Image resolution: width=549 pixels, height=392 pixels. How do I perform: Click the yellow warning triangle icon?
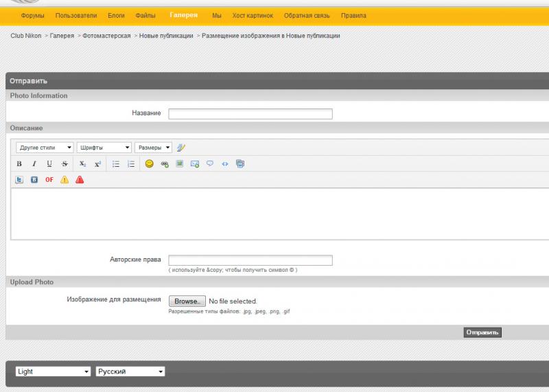(65, 180)
